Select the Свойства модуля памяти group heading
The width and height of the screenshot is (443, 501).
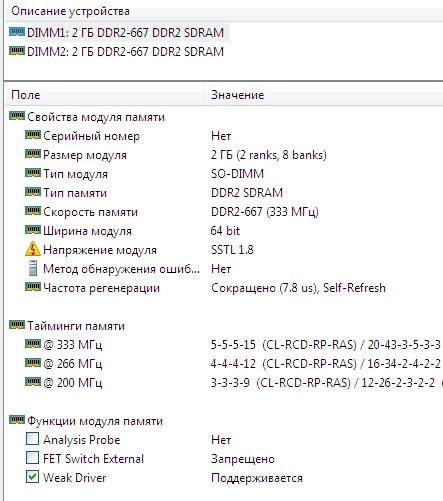(96, 117)
